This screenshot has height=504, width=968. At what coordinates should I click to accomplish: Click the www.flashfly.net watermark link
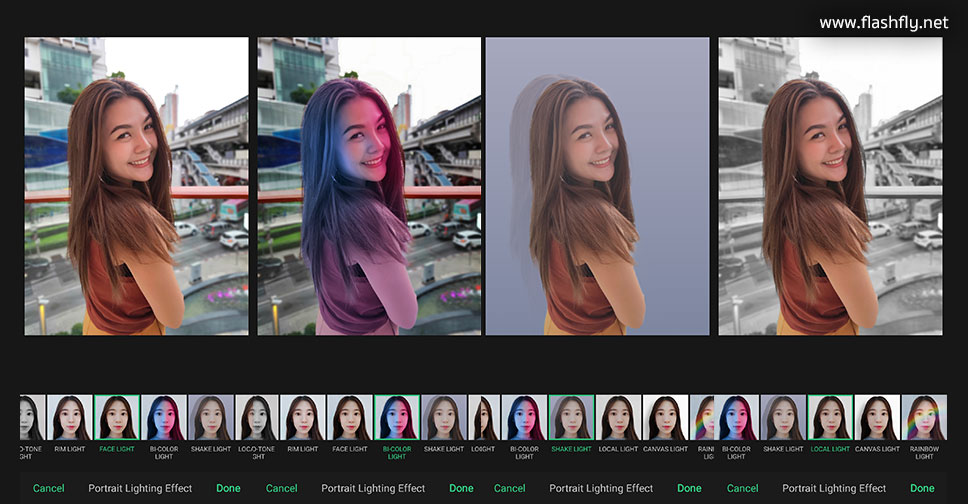pyautogui.click(x=883, y=23)
